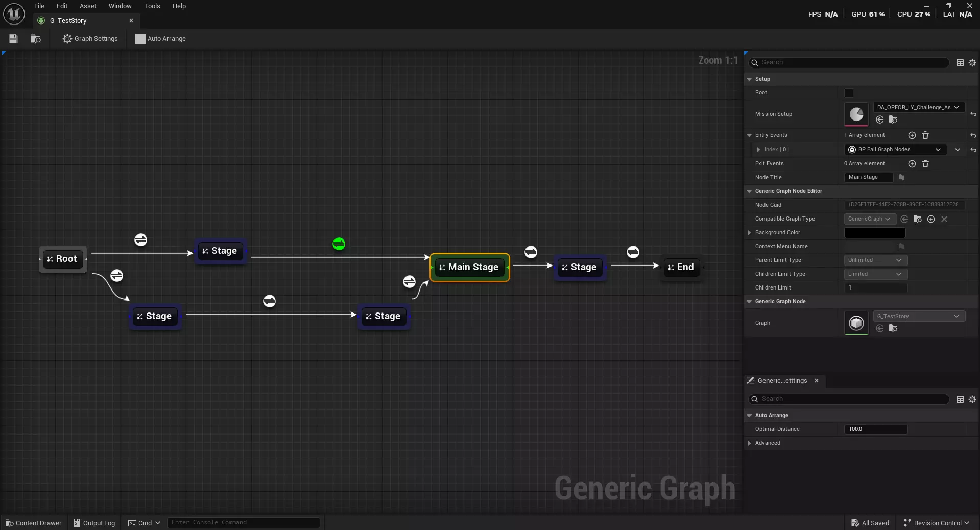Add an element to Entry Events
The image size is (980, 530).
[x=912, y=135]
